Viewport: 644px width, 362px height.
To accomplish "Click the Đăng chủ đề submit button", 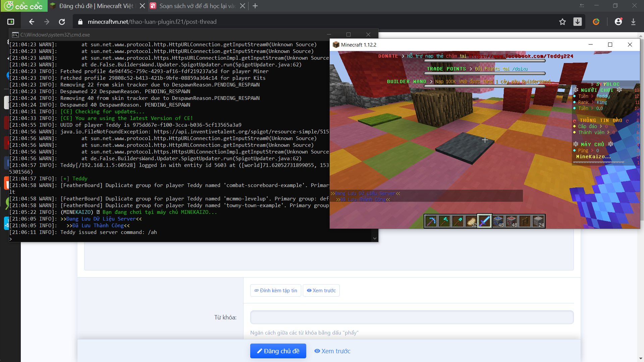I will 278,351.
